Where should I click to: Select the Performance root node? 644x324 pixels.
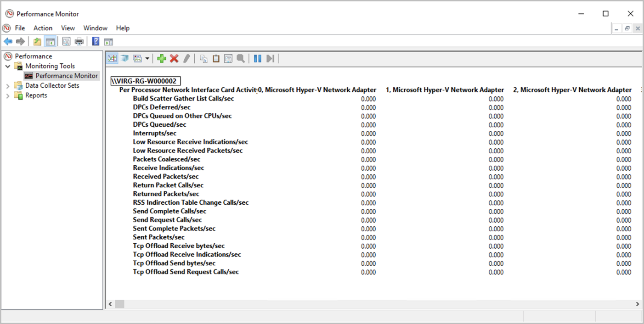coord(34,56)
